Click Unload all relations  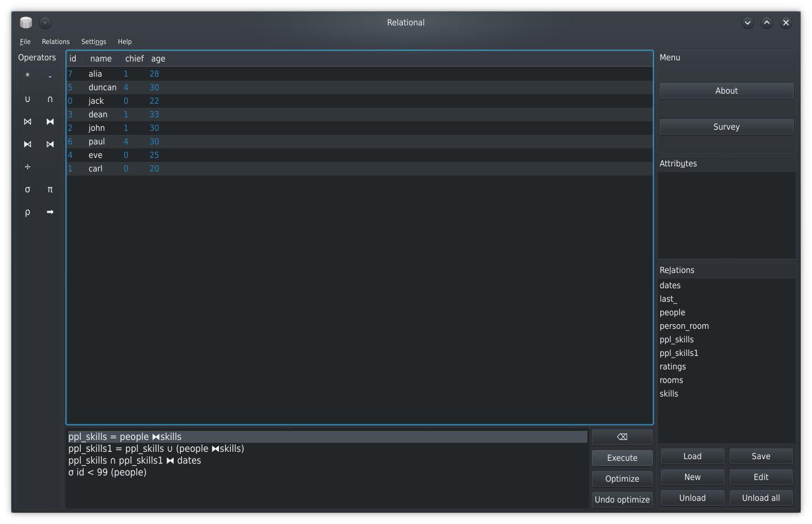761,498
